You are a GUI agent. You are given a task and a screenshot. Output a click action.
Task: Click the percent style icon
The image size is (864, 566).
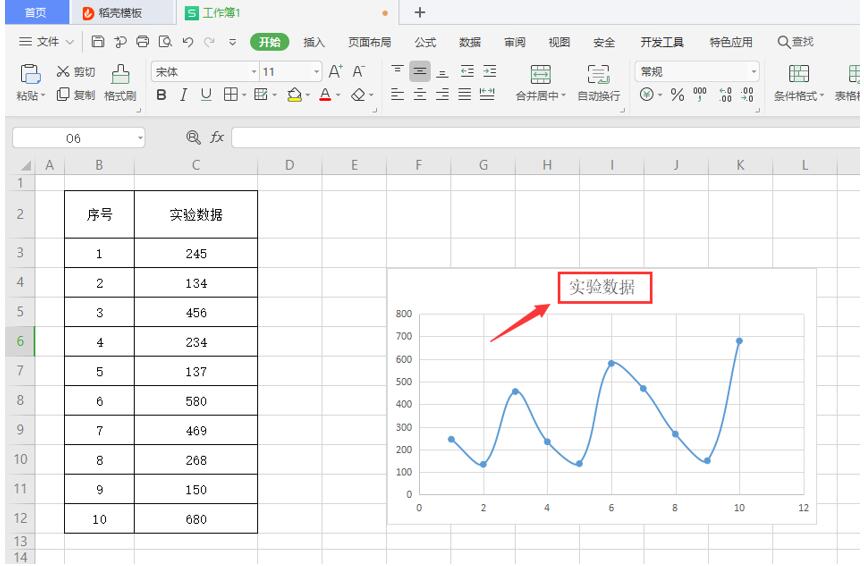click(x=677, y=95)
